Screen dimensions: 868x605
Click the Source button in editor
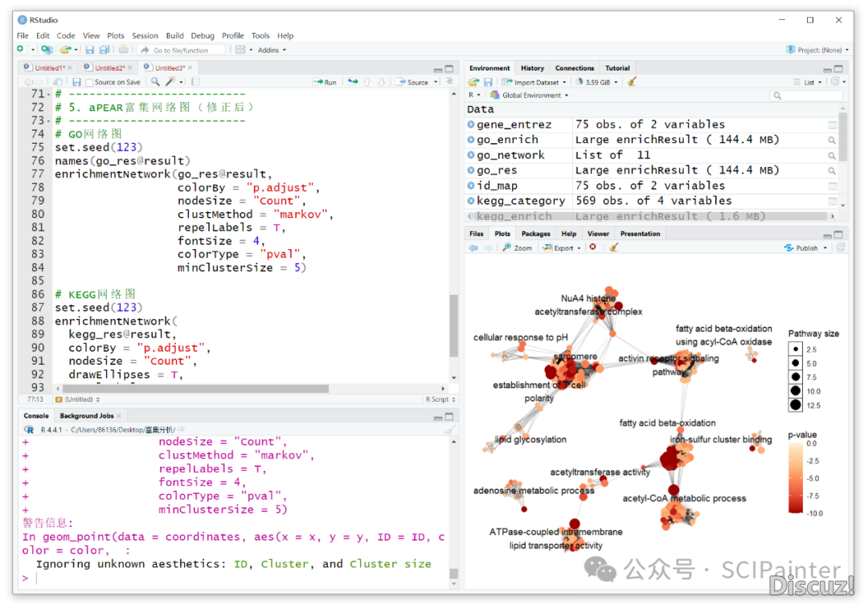click(x=412, y=82)
